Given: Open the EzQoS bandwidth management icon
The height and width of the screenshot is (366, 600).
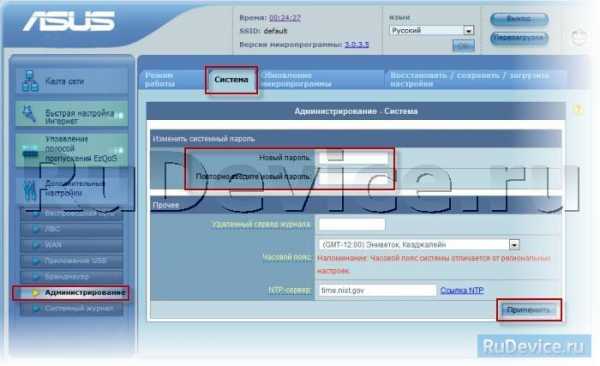Looking at the screenshot, I should pos(30,150).
